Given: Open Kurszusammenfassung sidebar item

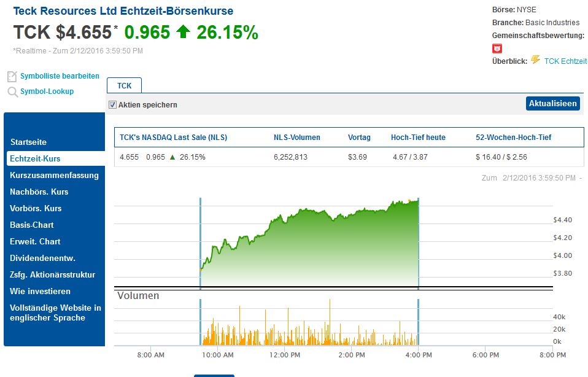Looking at the screenshot, I should pos(54,175).
